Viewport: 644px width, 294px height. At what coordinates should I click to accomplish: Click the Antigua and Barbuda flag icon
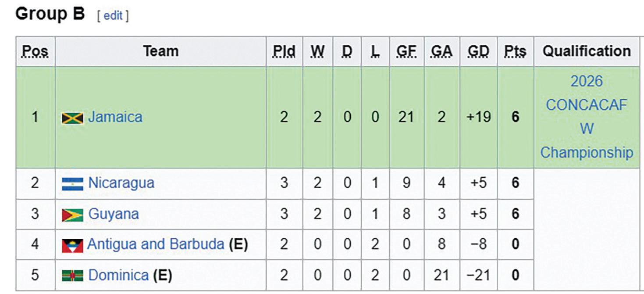tap(72, 245)
